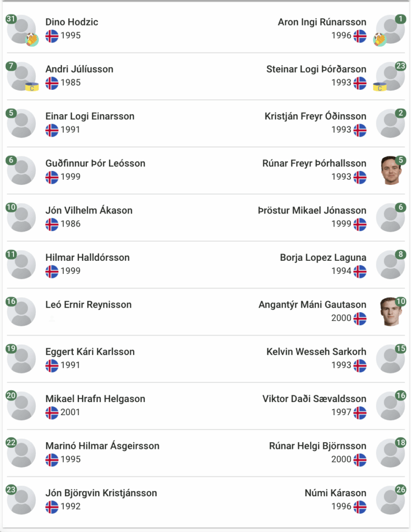Open Jón Vilhelm Ákason's profile

coord(89,210)
